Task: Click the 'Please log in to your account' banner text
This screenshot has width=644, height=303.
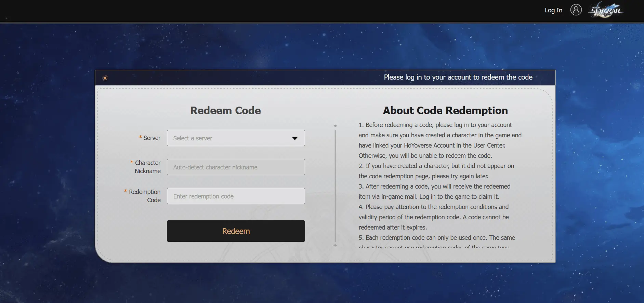Action: point(458,77)
